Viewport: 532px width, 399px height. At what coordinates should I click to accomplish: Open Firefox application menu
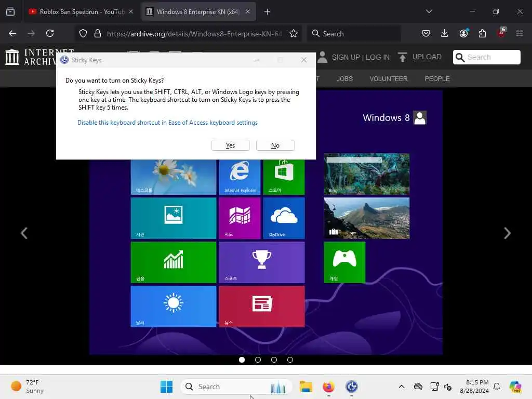(x=520, y=33)
